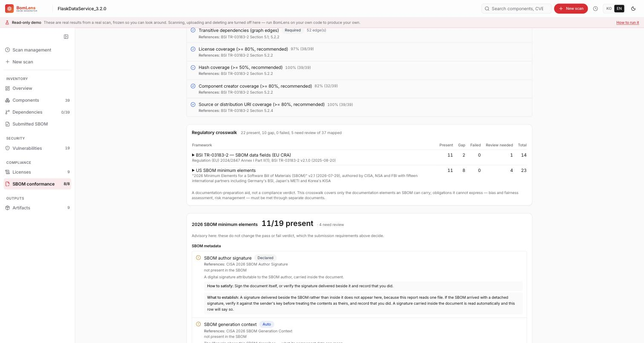Expand BSI TR-03183-2 SBOM data fields row
644x343 pixels.
tap(241, 155)
